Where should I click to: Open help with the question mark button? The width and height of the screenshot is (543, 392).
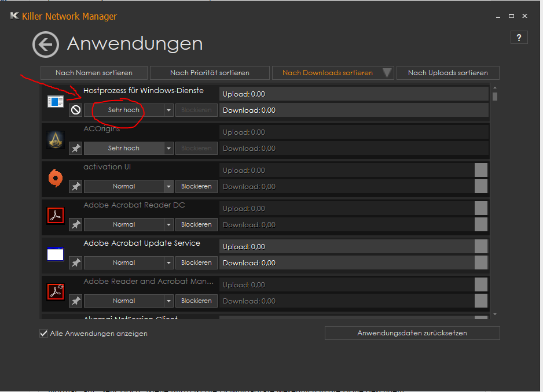[519, 38]
